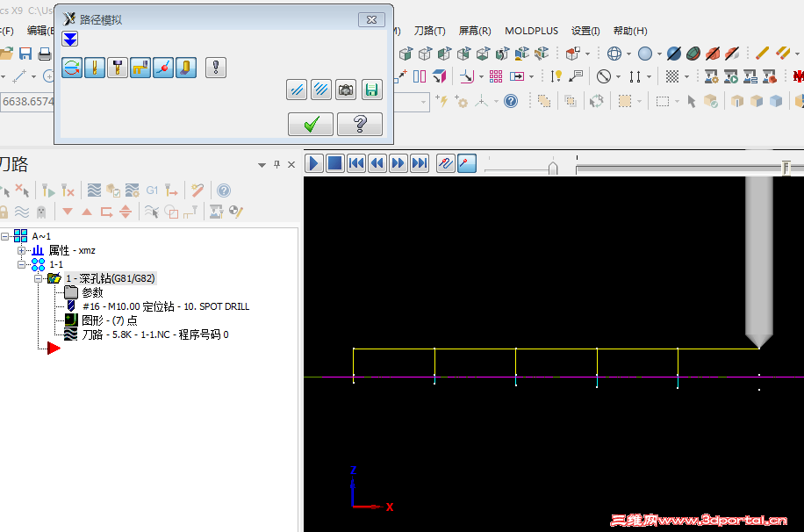The image size is (804, 532).
Task: Click the save file icon
Action: 25,54
